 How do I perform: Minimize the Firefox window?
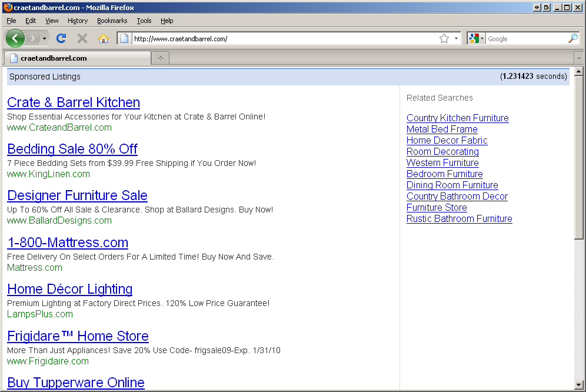(x=557, y=8)
